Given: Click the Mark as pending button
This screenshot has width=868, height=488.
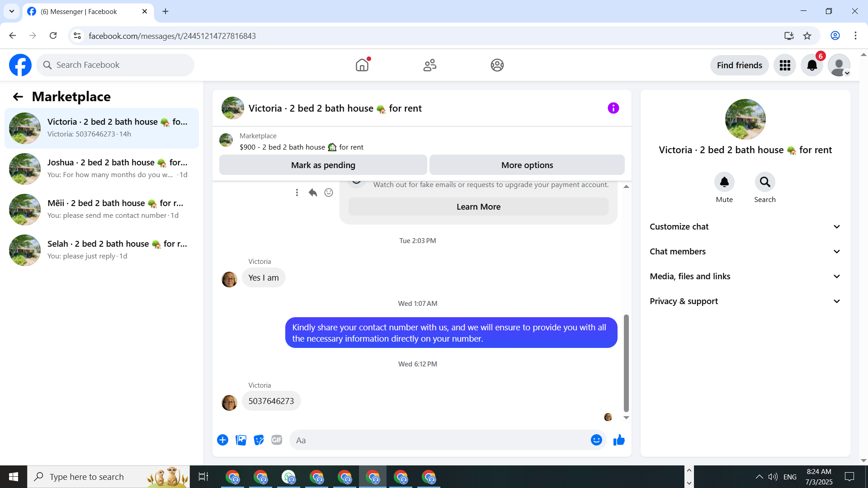Looking at the screenshot, I should coord(323,165).
